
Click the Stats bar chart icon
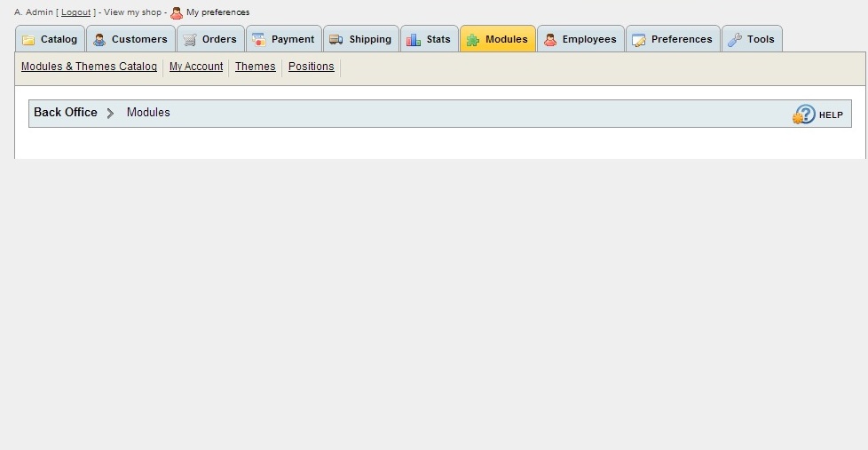[414, 40]
